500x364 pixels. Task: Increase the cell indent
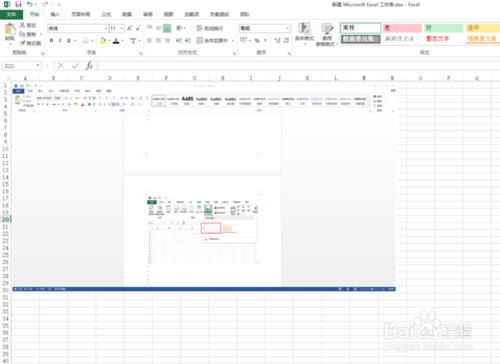(188, 40)
